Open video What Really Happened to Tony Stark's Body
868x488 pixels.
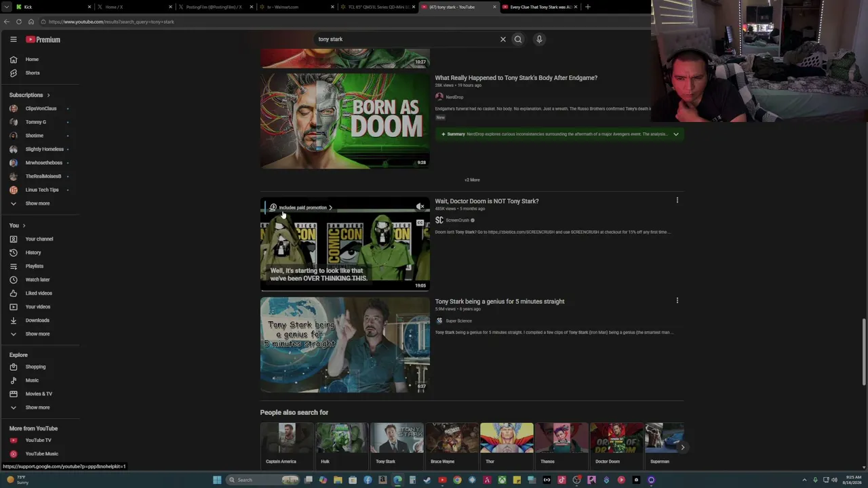click(516, 78)
